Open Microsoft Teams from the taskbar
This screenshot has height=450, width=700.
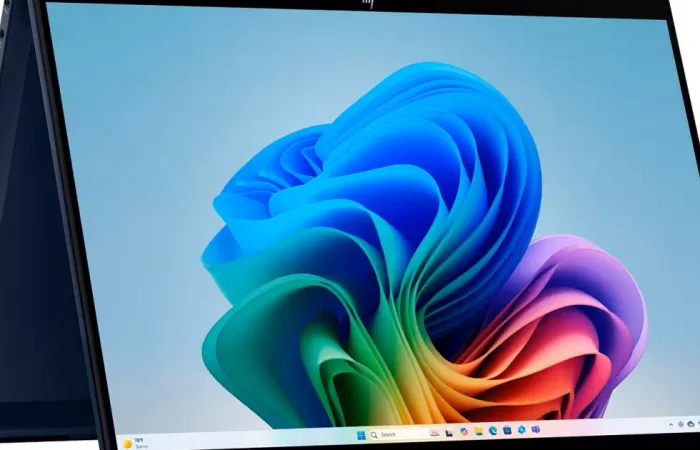point(535,429)
